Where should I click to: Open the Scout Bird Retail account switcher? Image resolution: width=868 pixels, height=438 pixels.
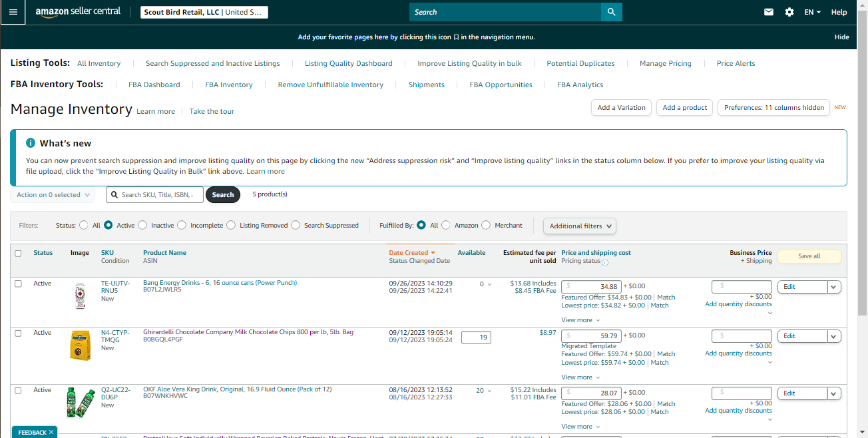tap(205, 12)
